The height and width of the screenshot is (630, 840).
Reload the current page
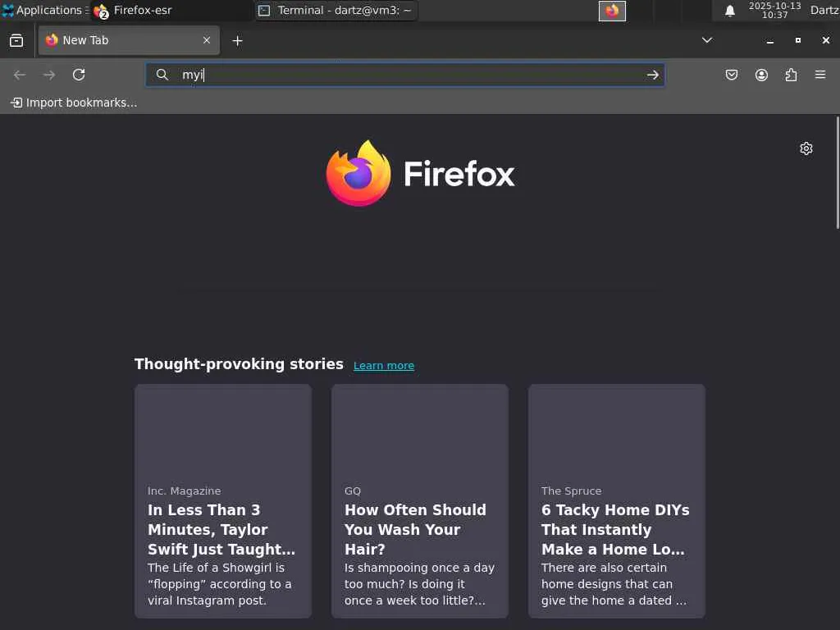coord(79,75)
